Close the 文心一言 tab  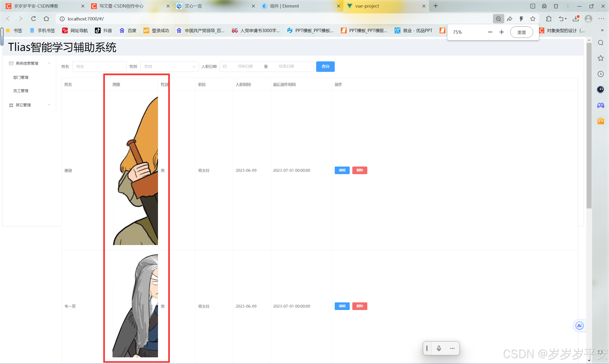tap(253, 6)
